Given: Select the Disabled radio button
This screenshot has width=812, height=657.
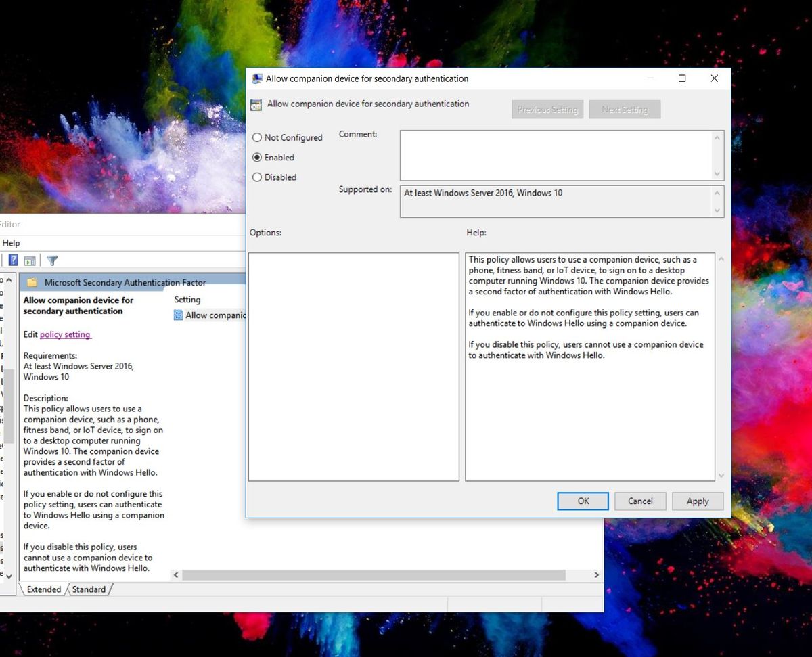Looking at the screenshot, I should click(x=257, y=177).
